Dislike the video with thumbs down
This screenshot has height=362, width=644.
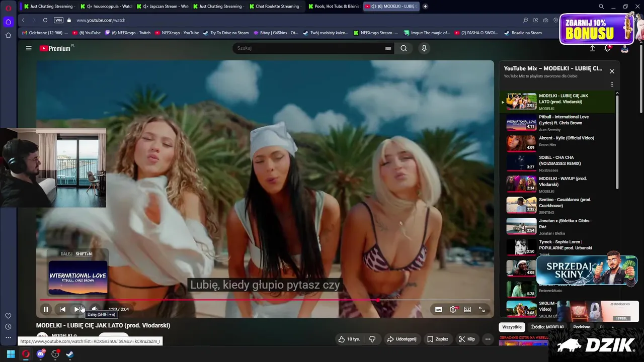(372, 339)
